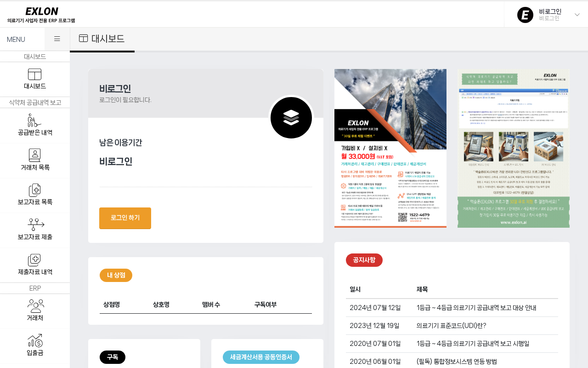Click the 식약처 공급내역 보고 section header

(x=35, y=103)
